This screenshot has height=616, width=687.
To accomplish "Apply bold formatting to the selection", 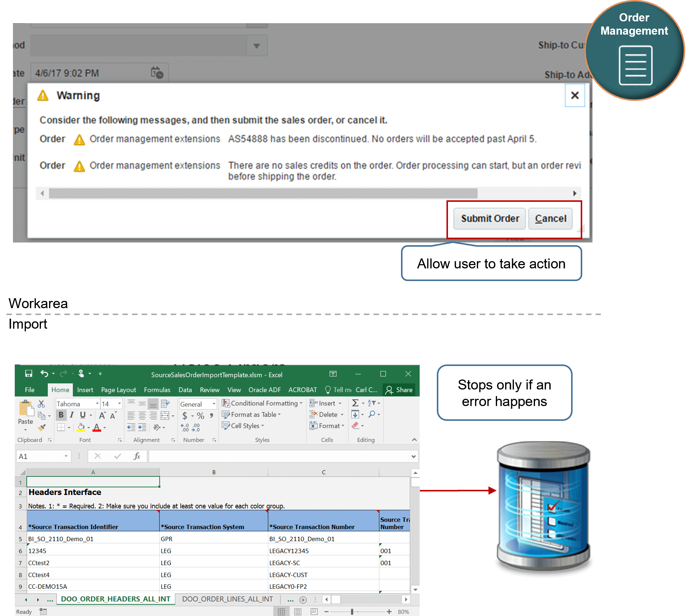I will [61, 416].
